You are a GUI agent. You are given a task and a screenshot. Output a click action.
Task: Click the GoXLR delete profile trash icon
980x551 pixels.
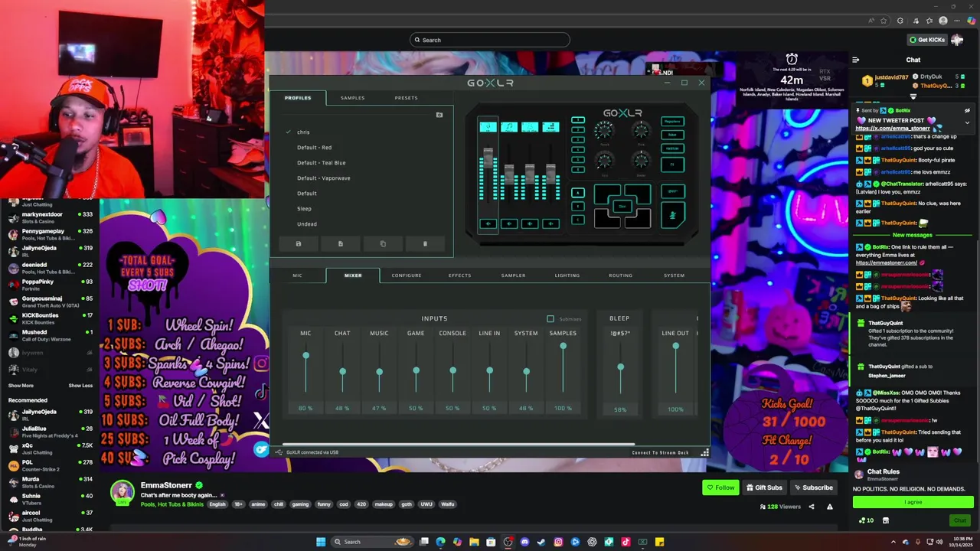point(425,244)
